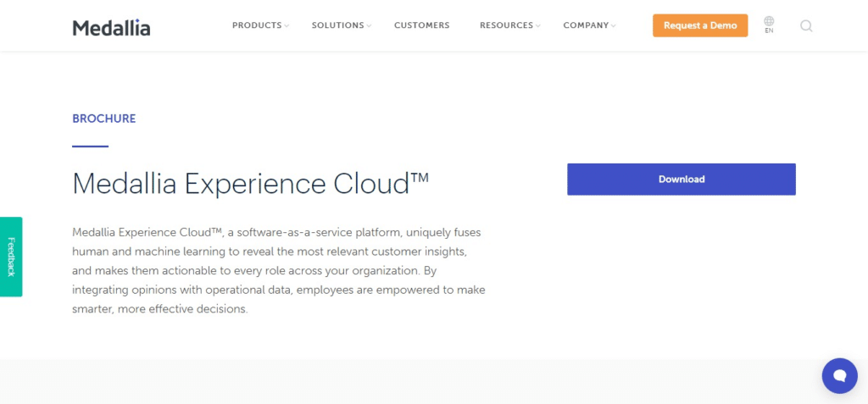868x404 pixels.
Task: Download the Experience Cloud brochure
Action: coord(682,180)
